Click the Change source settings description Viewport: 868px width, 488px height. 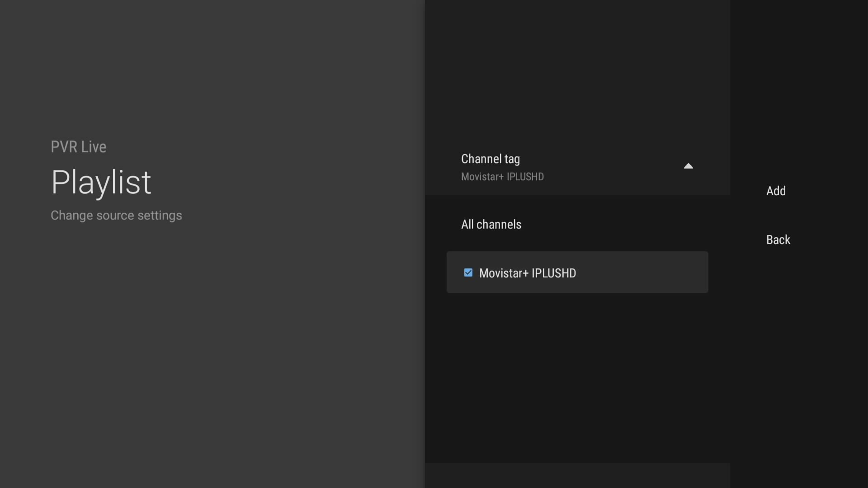pos(116,216)
